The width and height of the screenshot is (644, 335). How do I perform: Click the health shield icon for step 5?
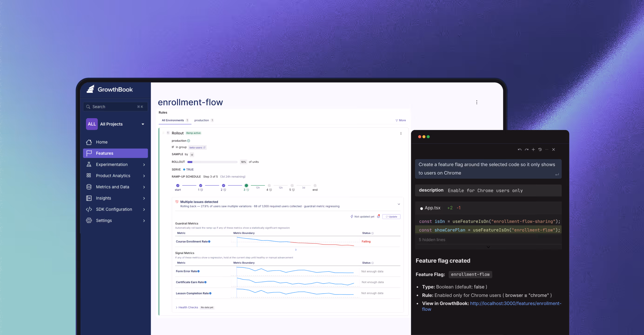click(x=293, y=190)
